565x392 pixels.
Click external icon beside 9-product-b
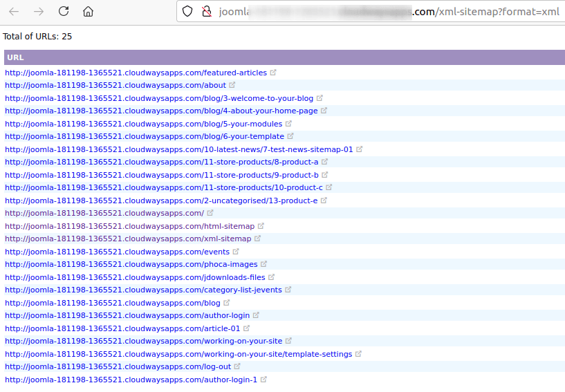(x=324, y=175)
